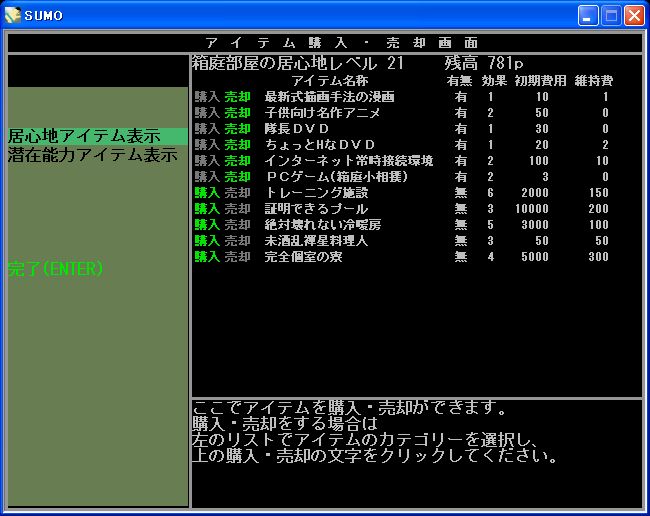Minimize the SUMO window
This screenshot has width=650, height=516.
coord(589,15)
